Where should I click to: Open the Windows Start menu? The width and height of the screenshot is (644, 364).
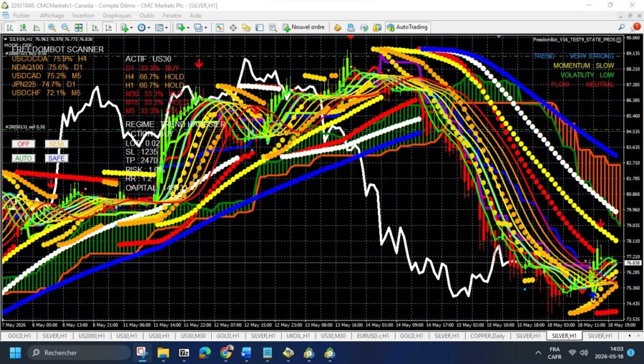(15, 353)
